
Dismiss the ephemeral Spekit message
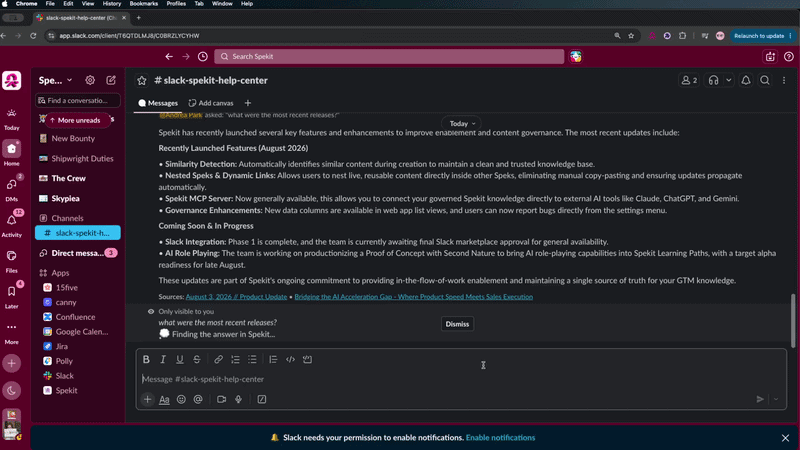click(457, 324)
